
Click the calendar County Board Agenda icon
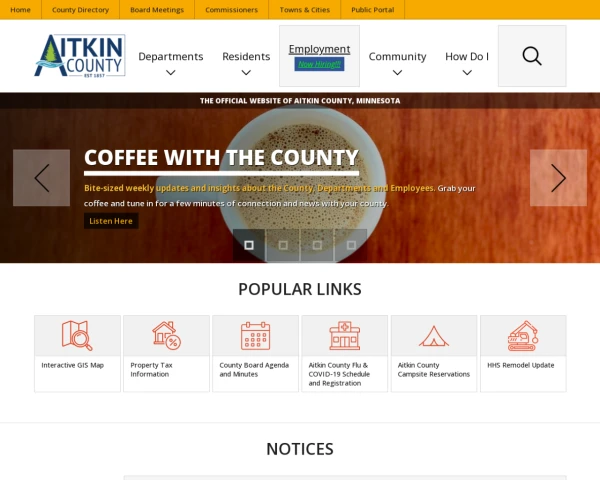[256, 336]
